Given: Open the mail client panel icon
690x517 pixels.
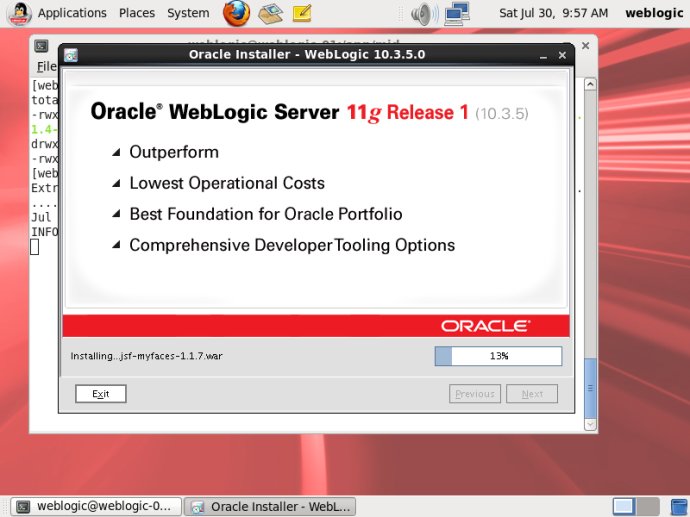Looking at the screenshot, I should (270, 13).
